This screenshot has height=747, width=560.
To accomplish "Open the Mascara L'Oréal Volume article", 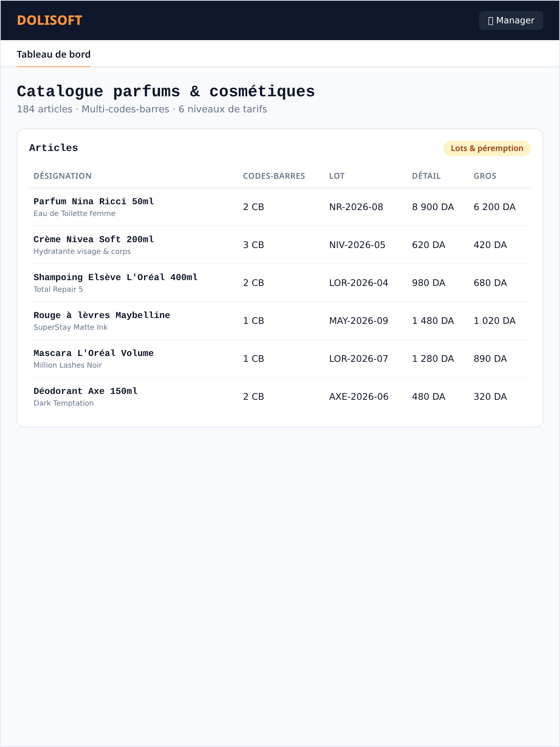I will click(x=94, y=353).
